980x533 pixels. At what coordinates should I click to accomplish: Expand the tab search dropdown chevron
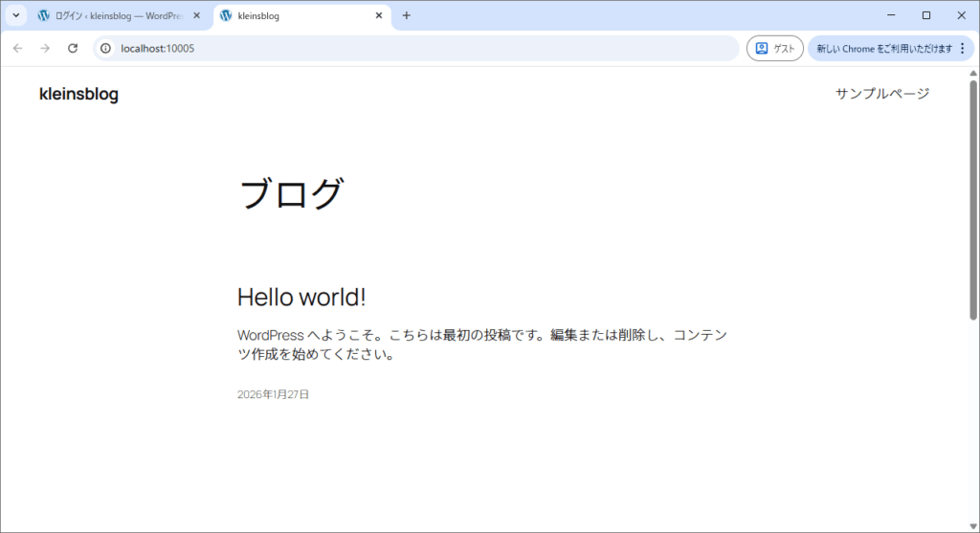[15, 15]
